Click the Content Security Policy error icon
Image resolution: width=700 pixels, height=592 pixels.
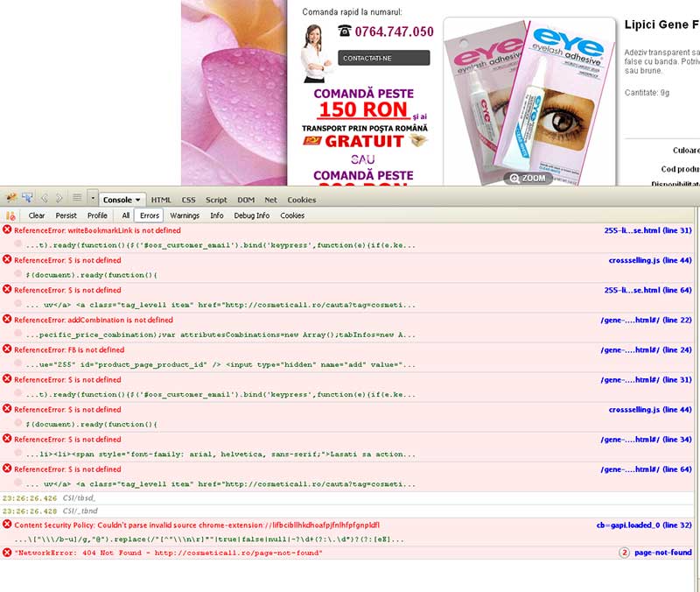pyautogui.click(x=7, y=524)
